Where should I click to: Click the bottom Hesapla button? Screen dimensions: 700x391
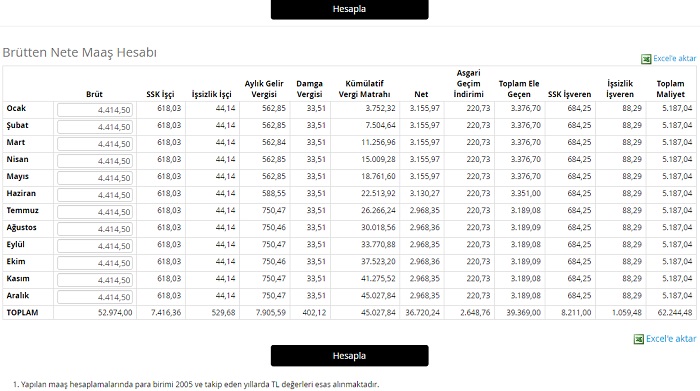350,356
